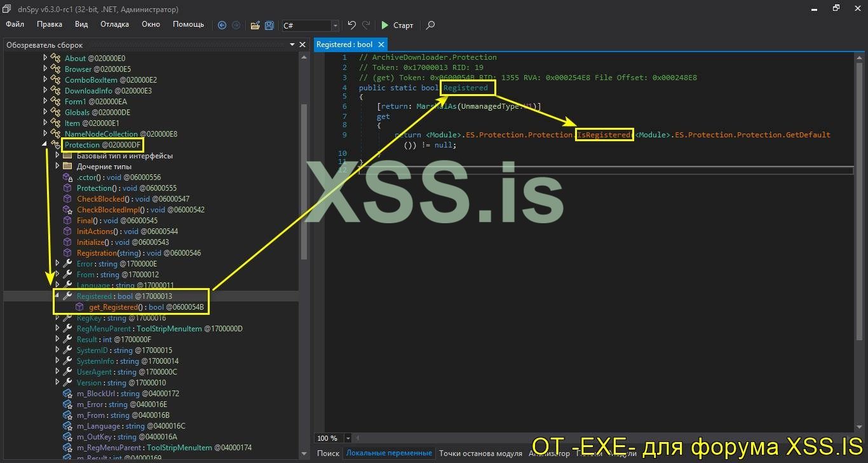Click the class icon next to Browser
The image size is (868, 463).
coord(55,69)
